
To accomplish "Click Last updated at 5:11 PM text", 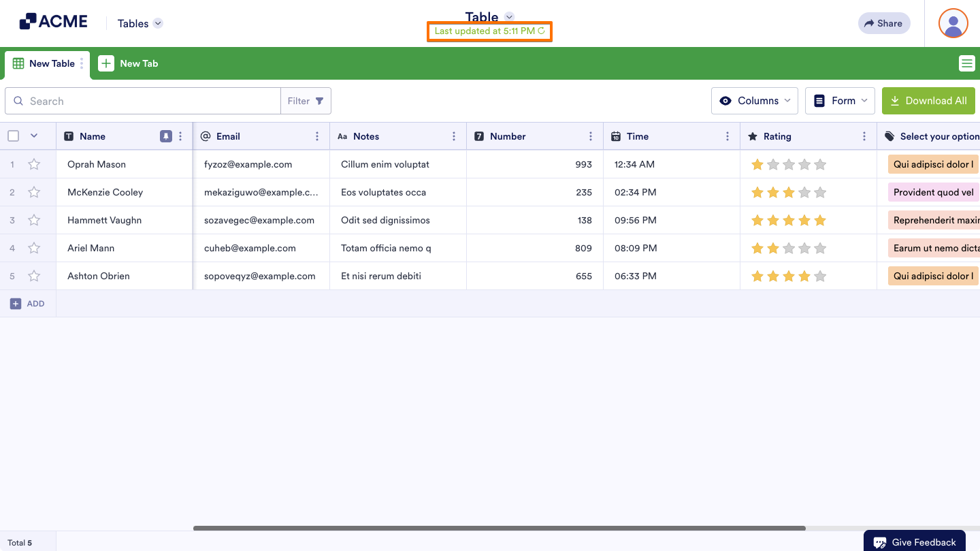I will 485,31.
